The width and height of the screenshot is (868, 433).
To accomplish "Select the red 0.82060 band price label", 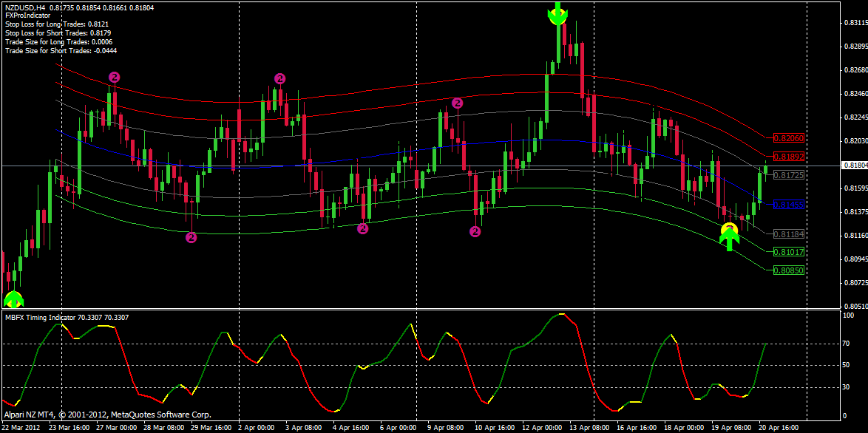I will tap(788, 137).
